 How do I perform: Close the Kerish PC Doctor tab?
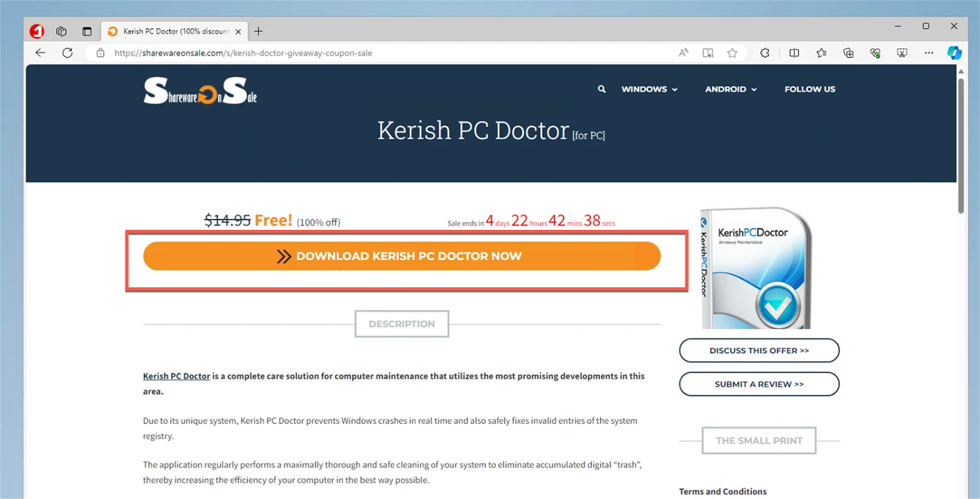[238, 31]
